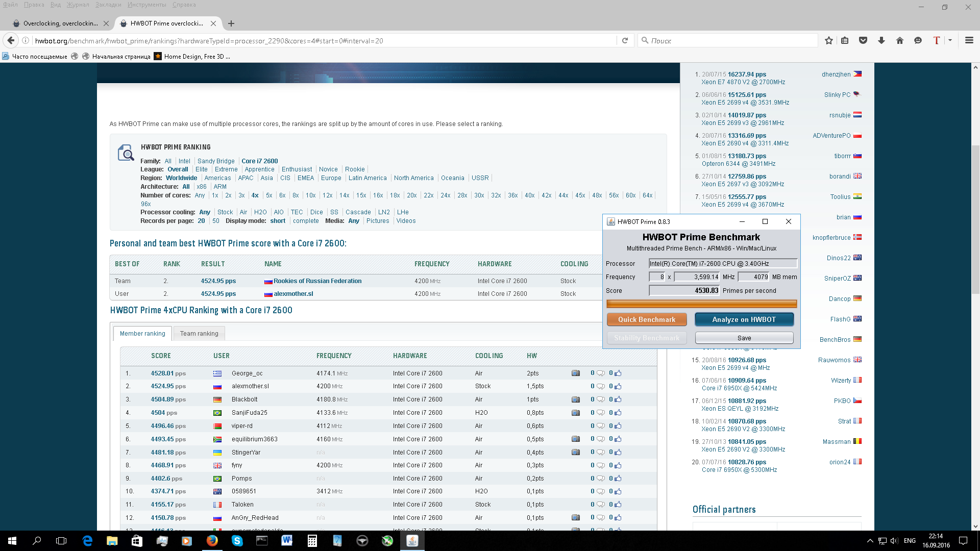This screenshot has width=980, height=551.
Task: Open the Firefox hamburger menu
Action: (969, 41)
